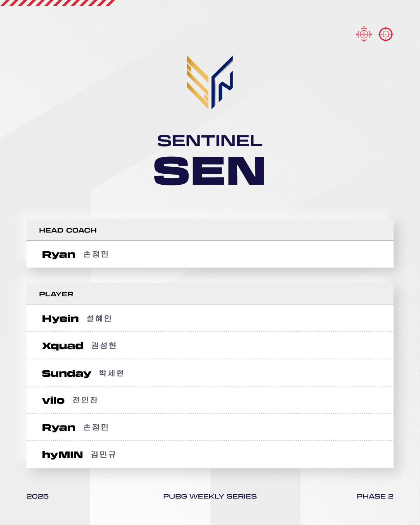Image resolution: width=420 pixels, height=525 pixels.
Task: Select the PLAYER section header
Action: point(56,294)
